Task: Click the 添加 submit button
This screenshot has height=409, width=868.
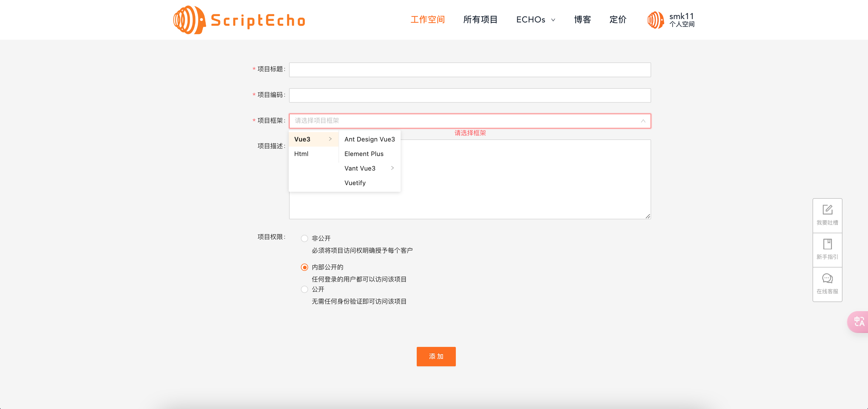Action: click(436, 357)
